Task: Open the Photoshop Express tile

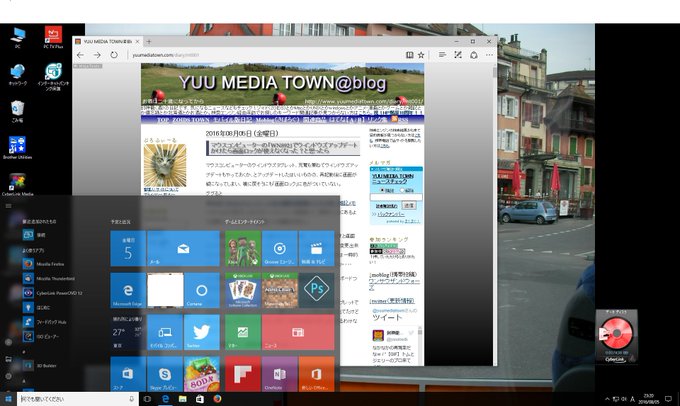Action: [317, 290]
